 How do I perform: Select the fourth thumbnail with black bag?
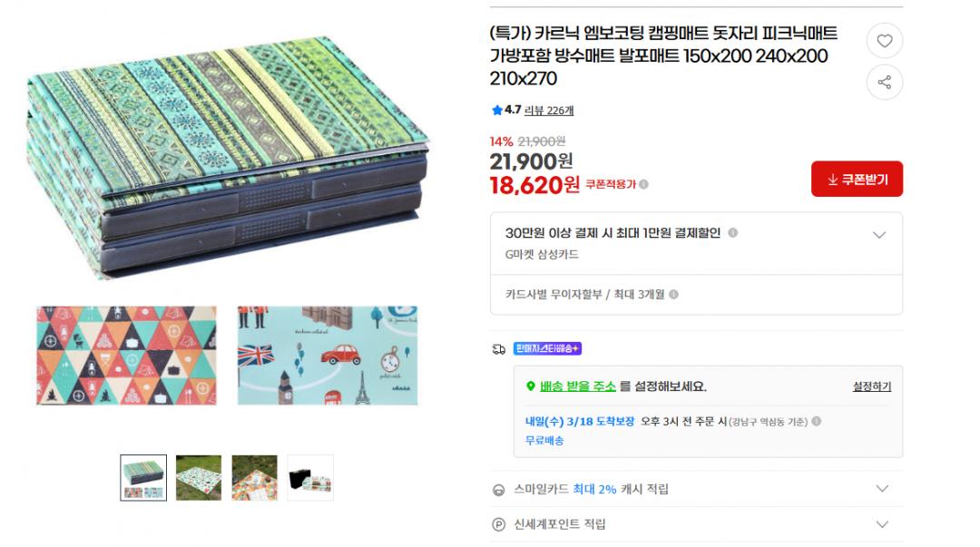[310, 478]
